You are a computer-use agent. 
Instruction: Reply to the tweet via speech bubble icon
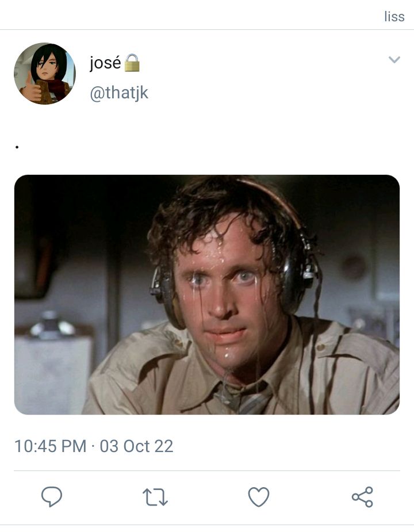(x=52, y=497)
